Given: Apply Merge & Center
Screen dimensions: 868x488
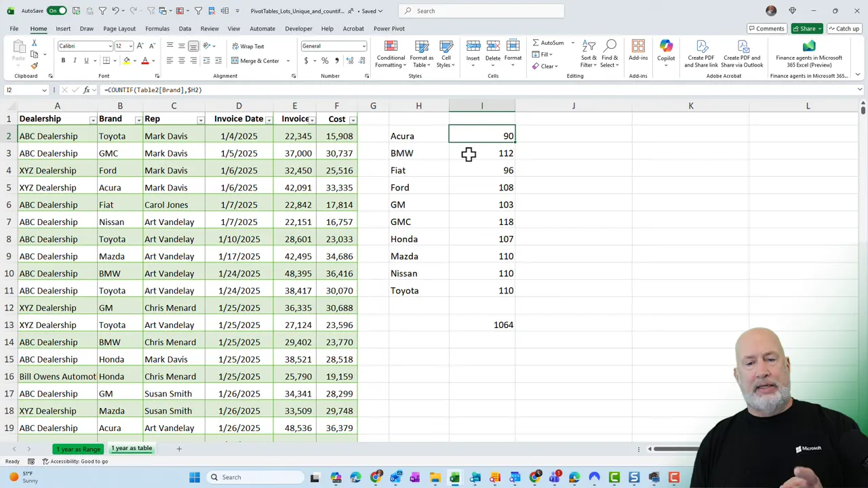Looking at the screenshot, I should 256,60.
